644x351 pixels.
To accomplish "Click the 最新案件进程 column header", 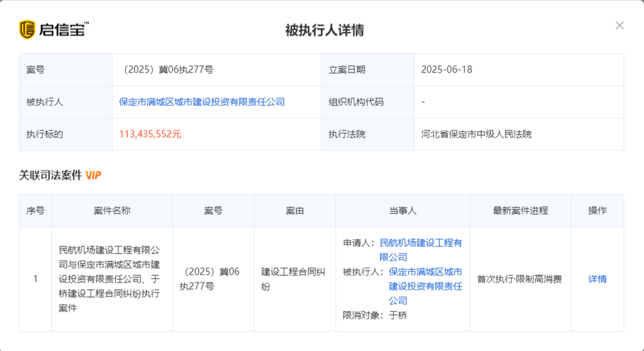I will (x=520, y=211).
